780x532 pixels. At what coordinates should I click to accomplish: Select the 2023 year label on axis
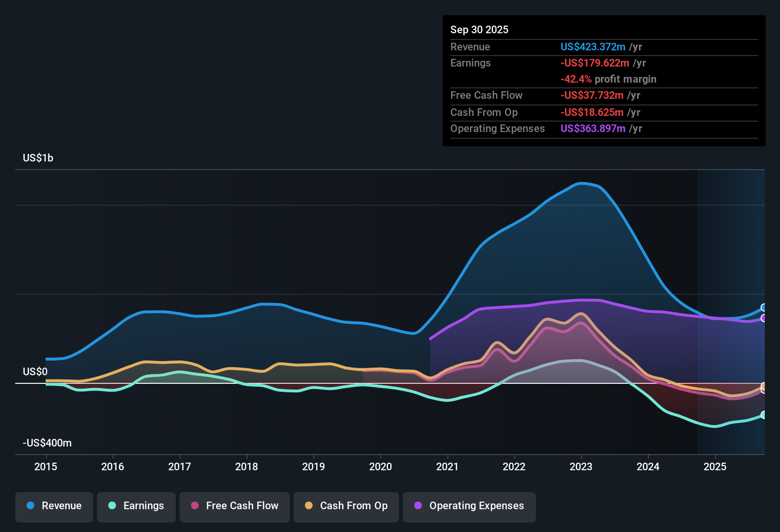pos(581,467)
